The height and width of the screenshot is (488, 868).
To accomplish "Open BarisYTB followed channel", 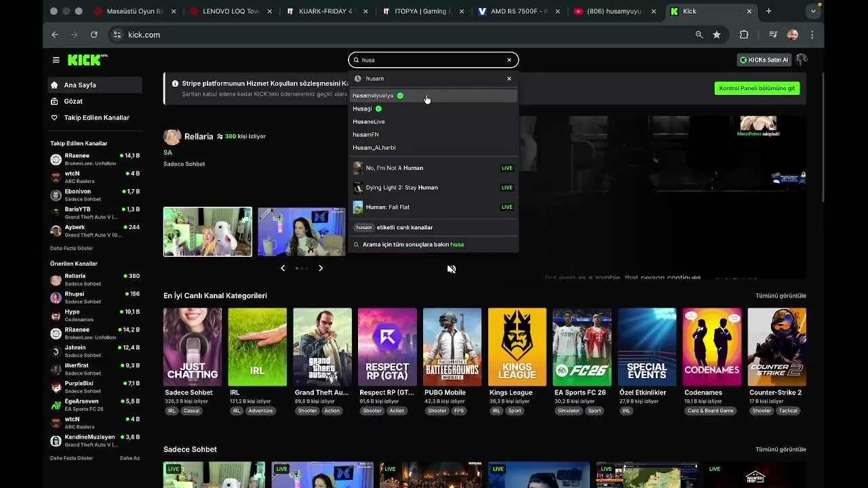I will tap(95, 213).
